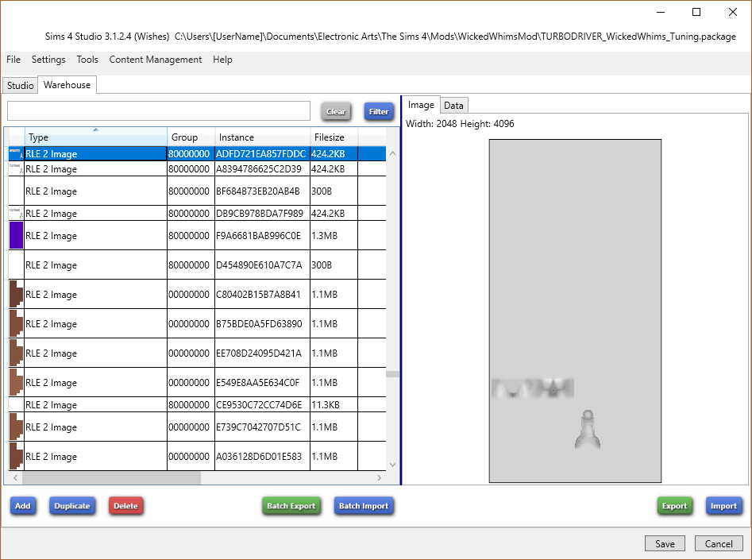This screenshot has width=752, height=560.
Task: Click the Batch Import button
Action: pos(364,506)
